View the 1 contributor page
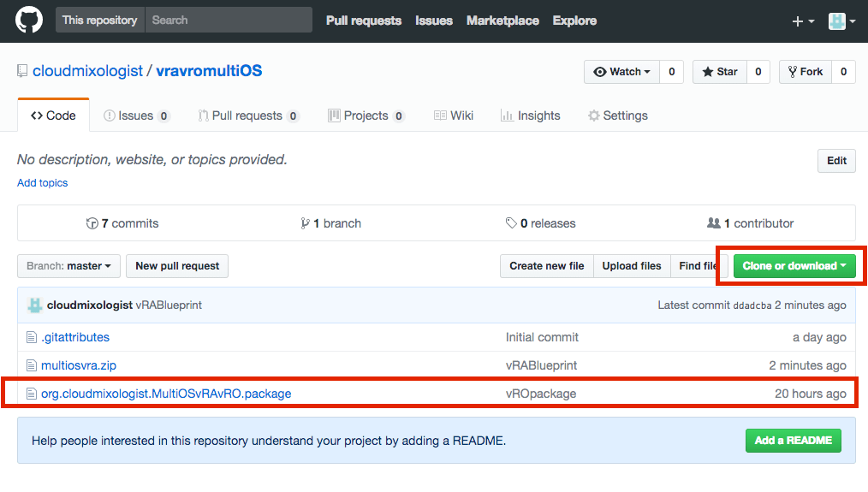 coord(750,223)
